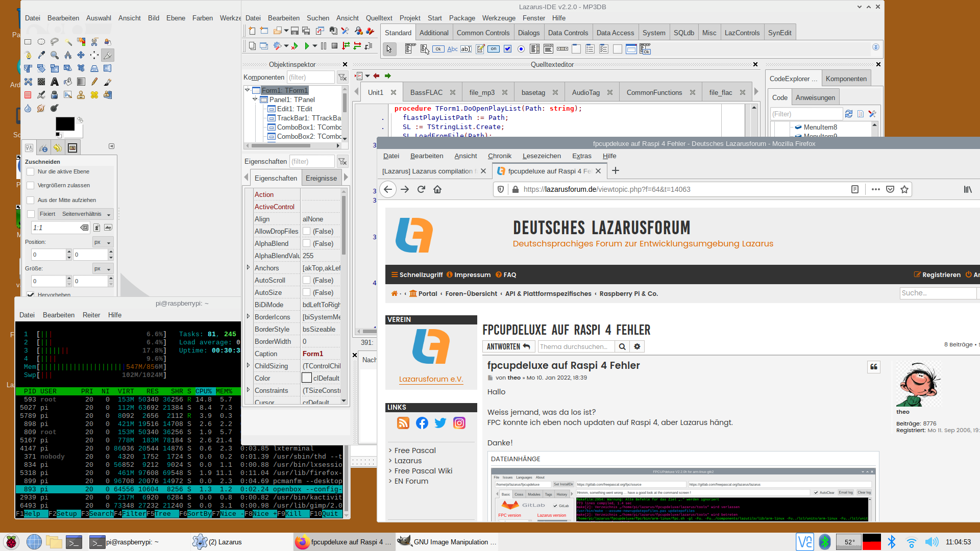Click the Firefox Home button
The width and height of the screenshot is (980, 551).
pyautogui.click(x=437, y=189)
